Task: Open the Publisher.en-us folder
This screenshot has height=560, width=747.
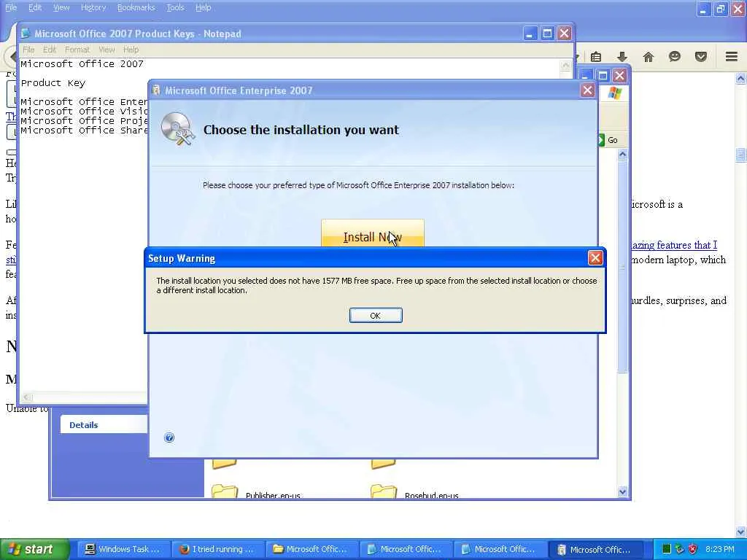Action: click(256, 492)
